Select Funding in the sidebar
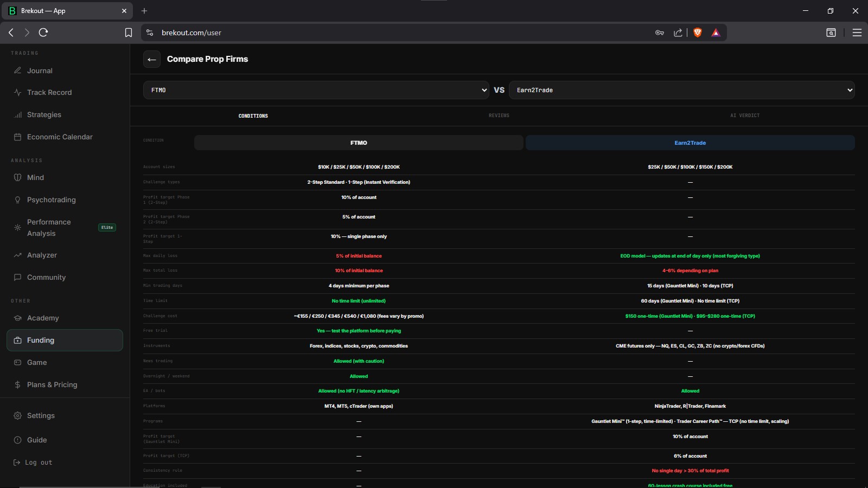 point(65,341)
